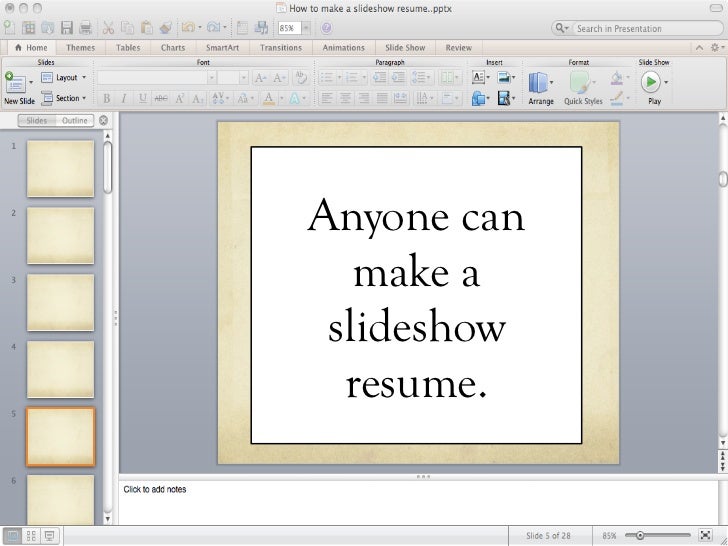Open the Layout dropdown
728x546 pixels.
(x=64, y=78)
